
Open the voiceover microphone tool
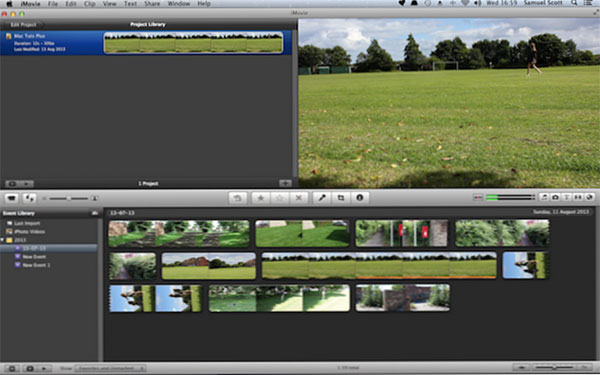point(322,198)
